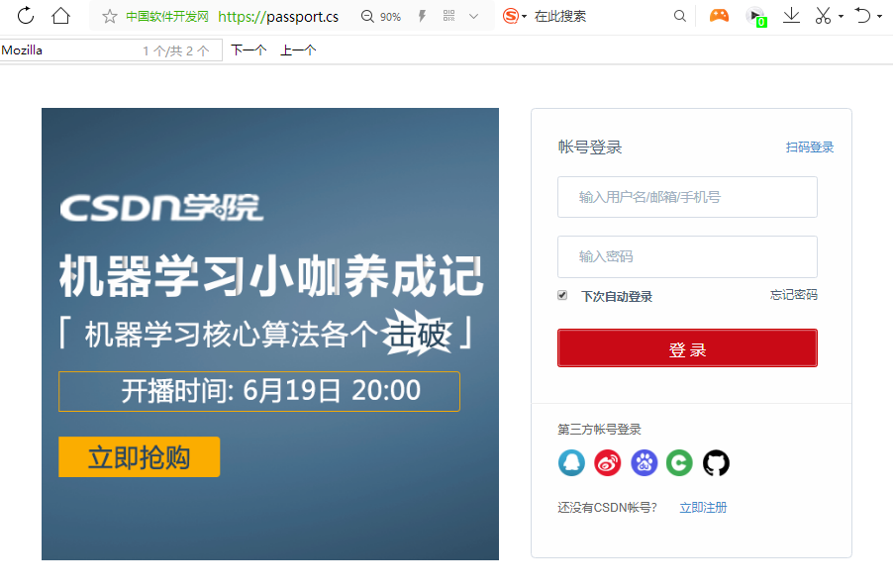Click the search magnifier icon
893x588 pixels.
679,16
